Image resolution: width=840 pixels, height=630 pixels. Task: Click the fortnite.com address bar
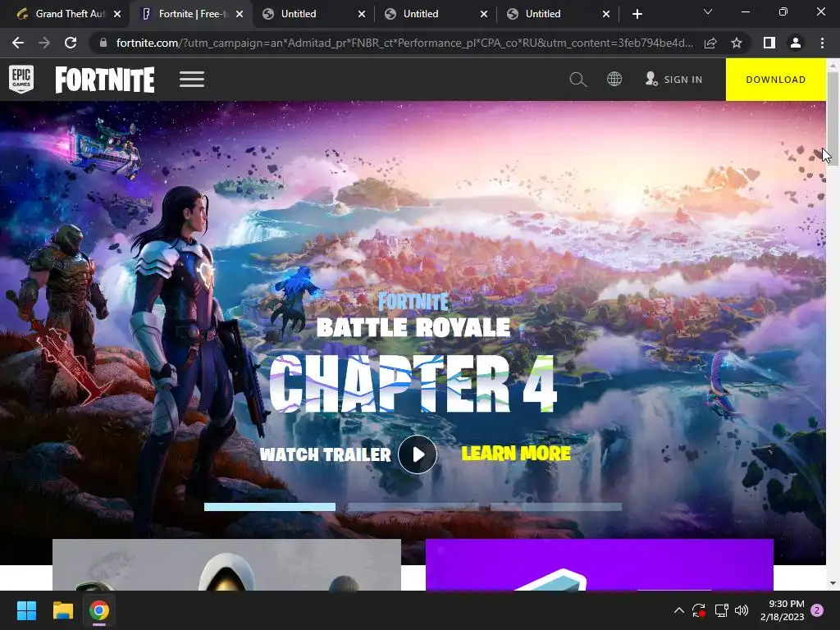point(404,43)
